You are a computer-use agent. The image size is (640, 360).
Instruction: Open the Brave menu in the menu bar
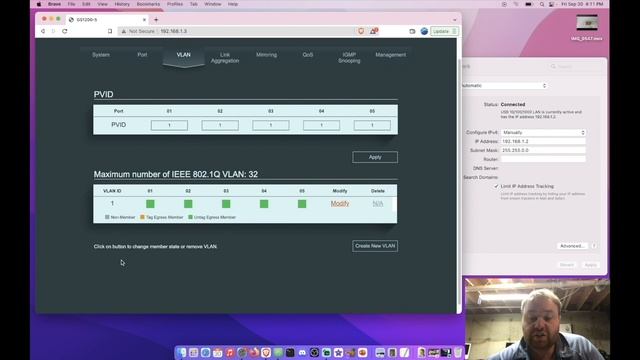point(54,4)
